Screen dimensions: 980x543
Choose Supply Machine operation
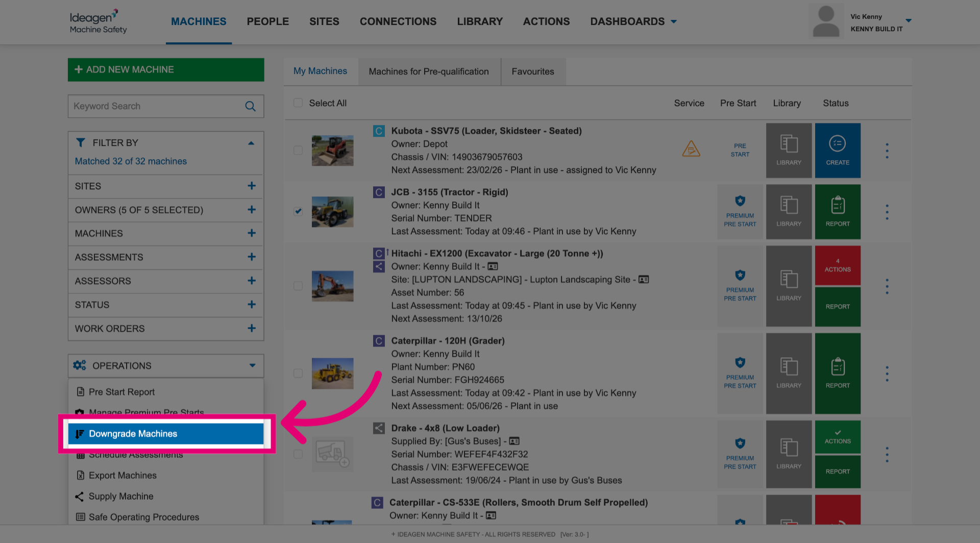pyautogui.click(x=166, y=496)
